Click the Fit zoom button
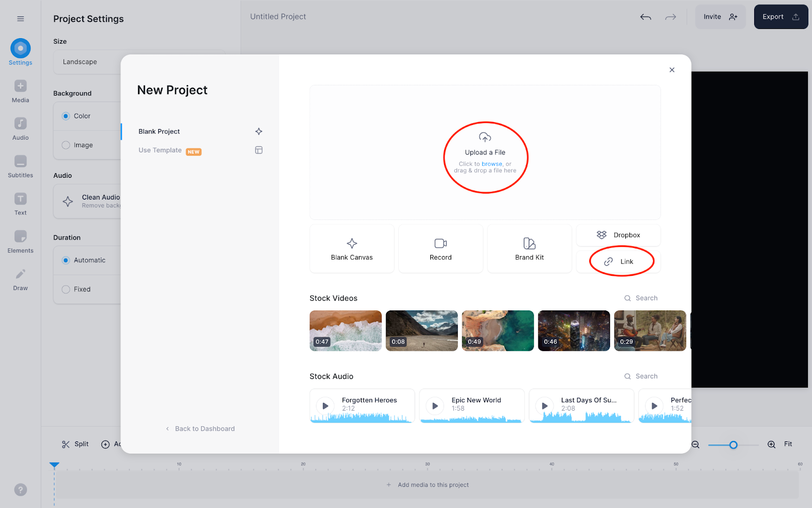 pos(788,444)
